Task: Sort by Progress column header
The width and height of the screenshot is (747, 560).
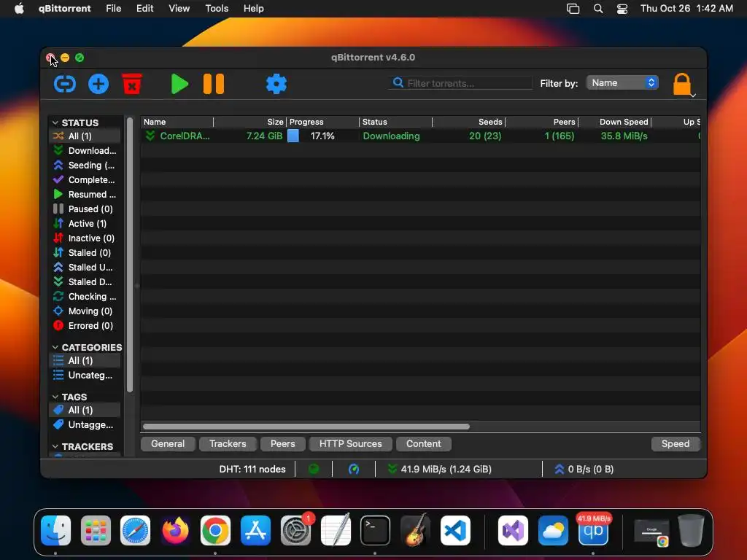Action: 322,122
